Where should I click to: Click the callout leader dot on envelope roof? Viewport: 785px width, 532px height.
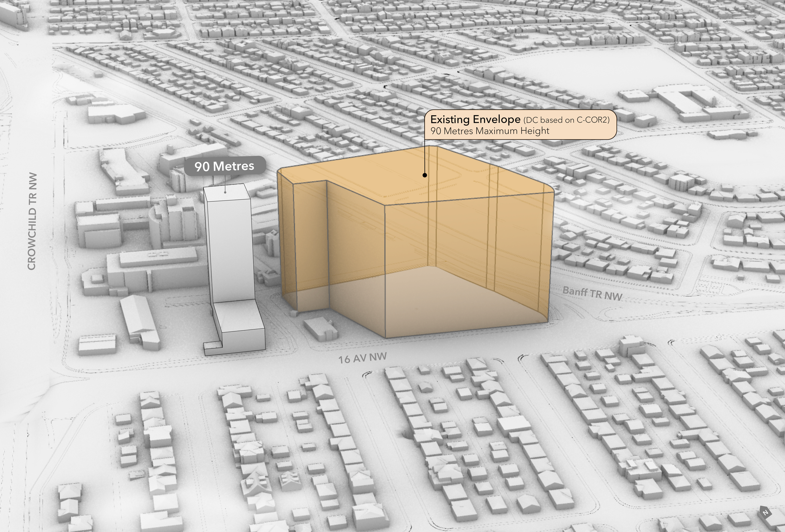425,175
